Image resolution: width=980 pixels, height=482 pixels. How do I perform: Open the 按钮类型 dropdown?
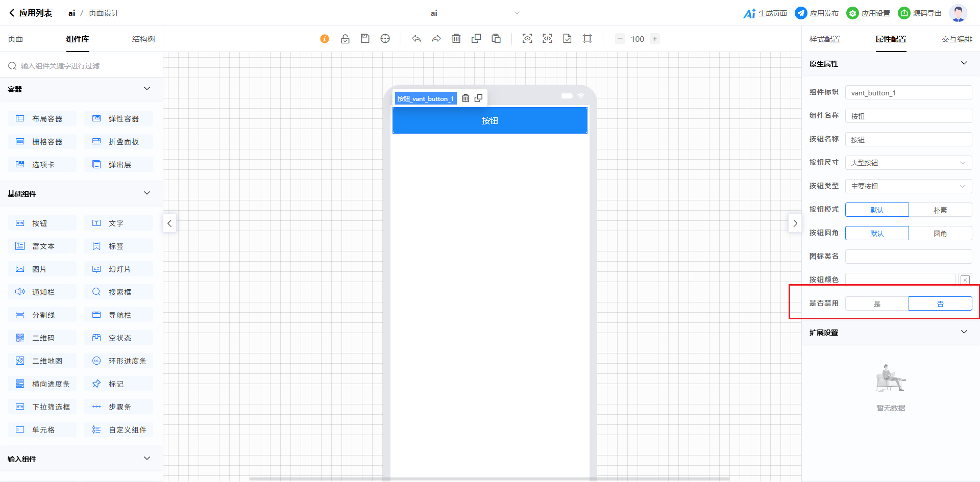pos(909,186)
